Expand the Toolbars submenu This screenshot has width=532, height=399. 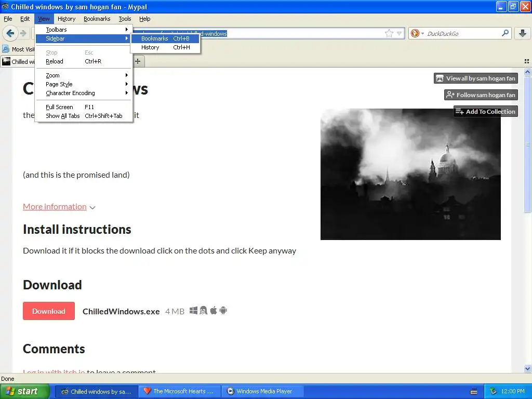coord(84,30)
